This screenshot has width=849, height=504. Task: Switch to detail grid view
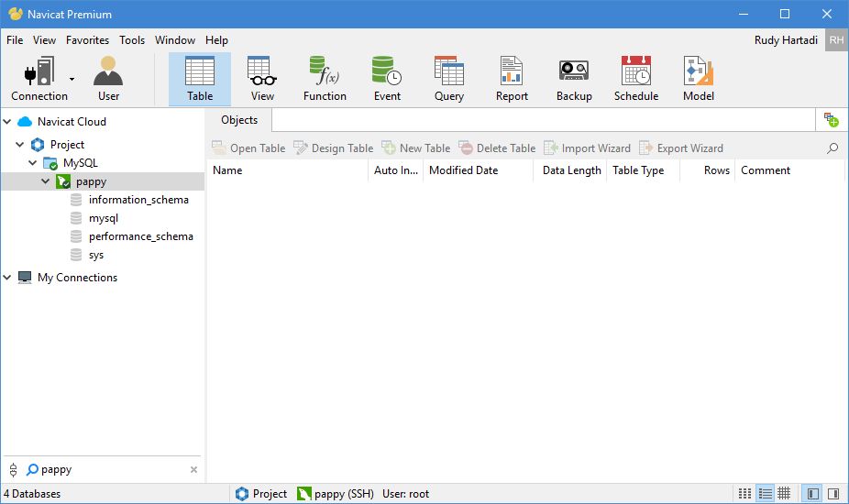click(784, 494)
